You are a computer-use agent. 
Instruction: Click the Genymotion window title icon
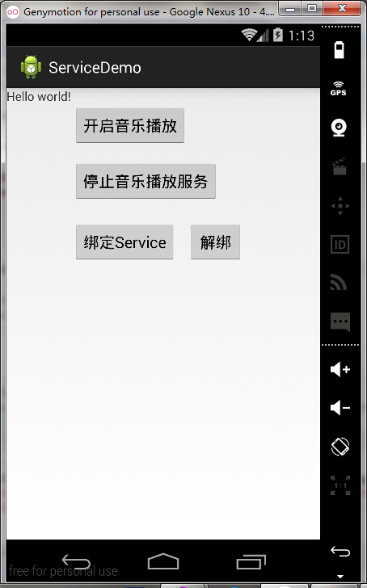(x=13, y=12)
